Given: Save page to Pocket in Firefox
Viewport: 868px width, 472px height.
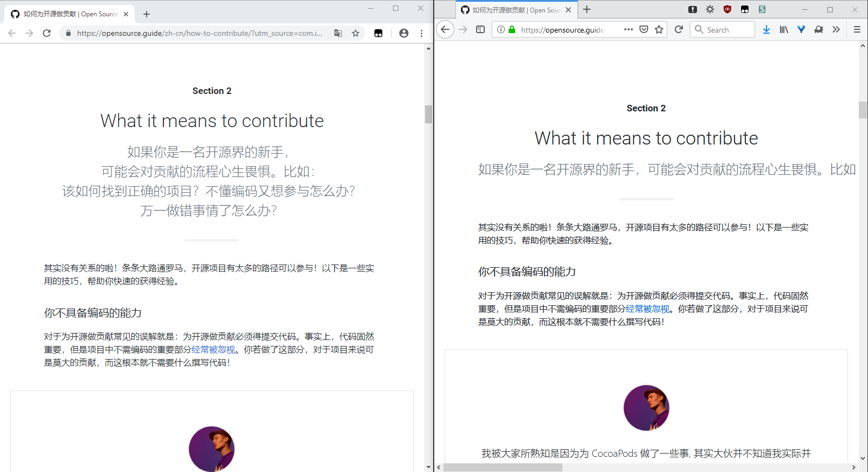Looking at the screenshot, I should 644,29.
